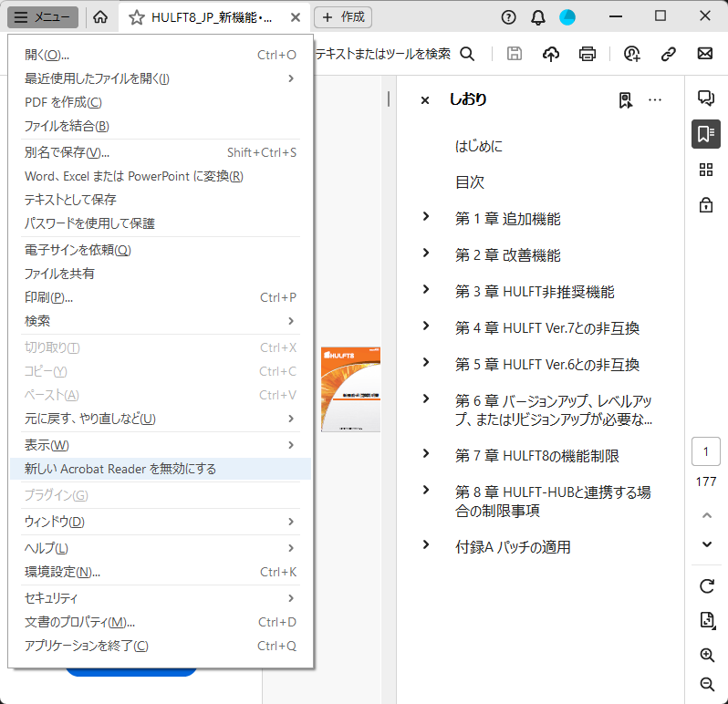This screenshot has height=704, width=728.
Task: Rotate the page view clockwise
Action: pos(707,586)
